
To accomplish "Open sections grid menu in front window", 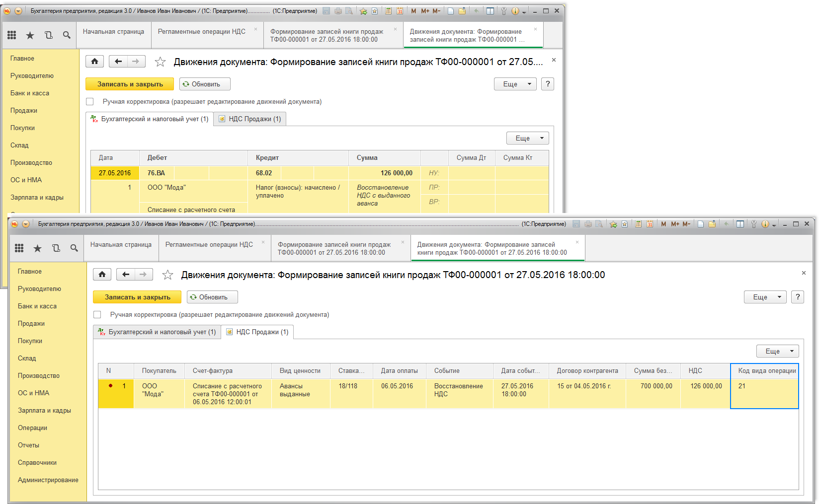I will pyautogui.click(x=19, y=248).
